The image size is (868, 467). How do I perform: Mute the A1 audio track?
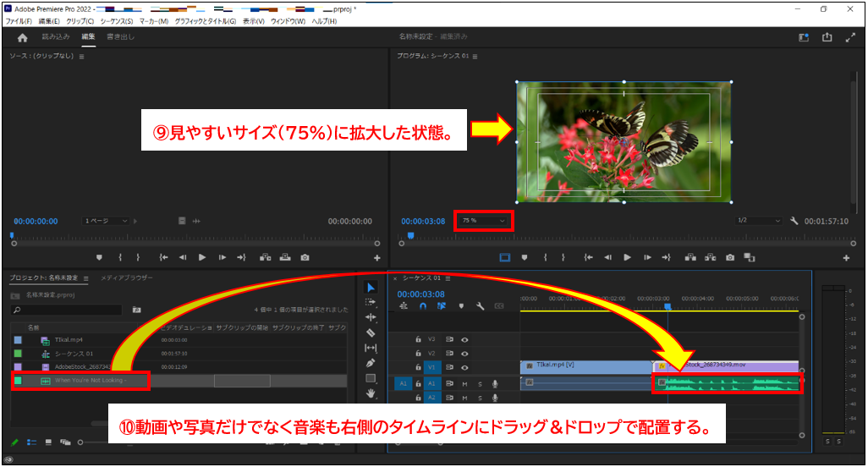pyautogui.click(x=464, y=383)
